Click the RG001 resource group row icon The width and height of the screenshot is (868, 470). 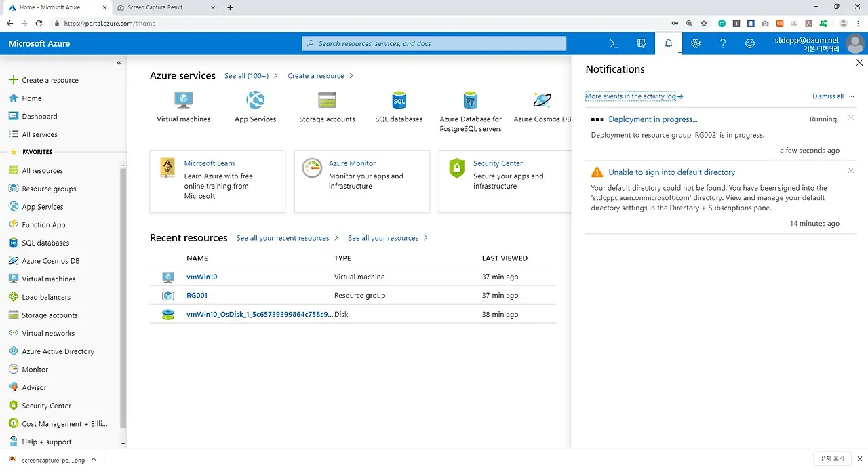(x=168, y=296)
